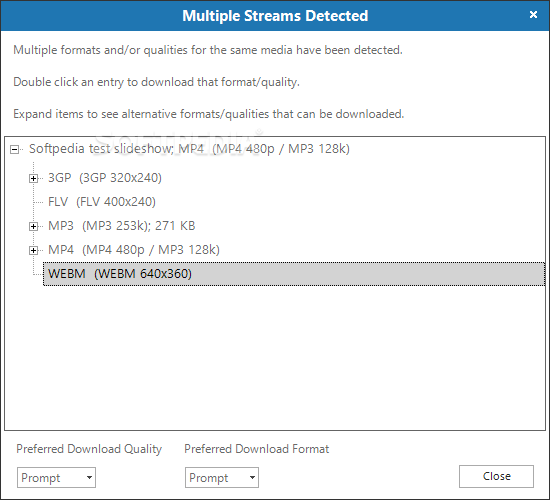Screen dimensions: 550x500
Task: Click the arrow of the Format combo box
Action: 252,478
